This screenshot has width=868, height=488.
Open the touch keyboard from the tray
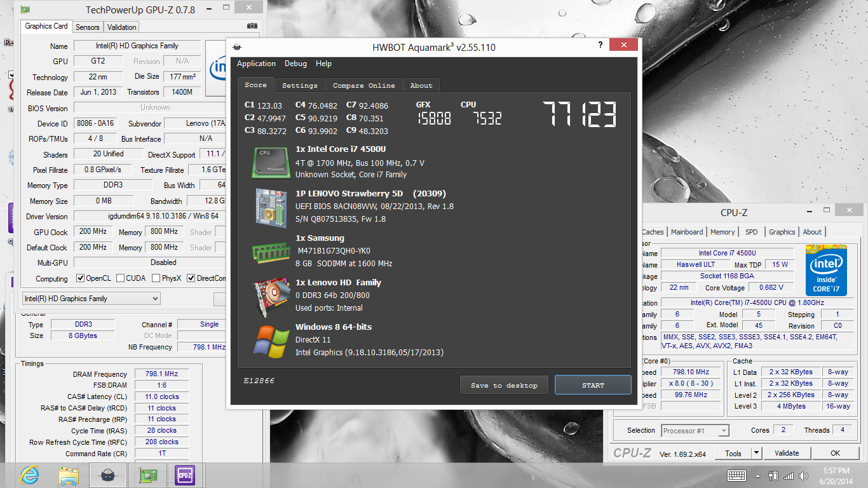coord(736,475)
